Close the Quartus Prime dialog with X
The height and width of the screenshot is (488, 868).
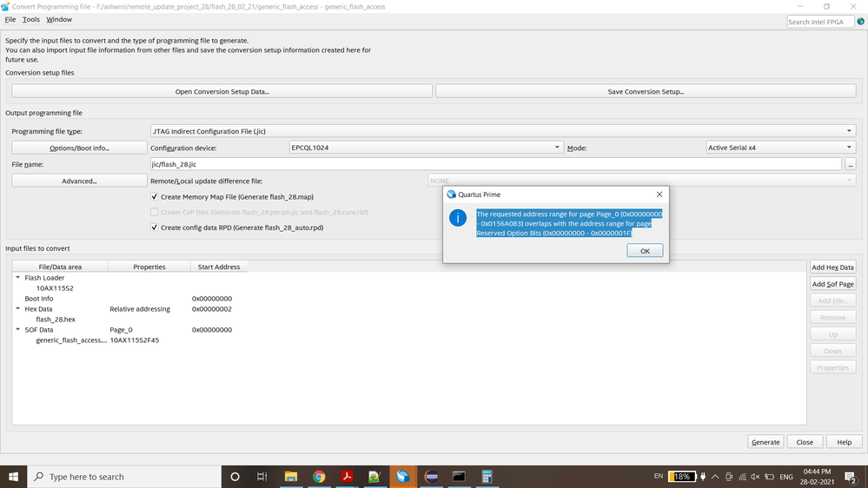[659, 195]
